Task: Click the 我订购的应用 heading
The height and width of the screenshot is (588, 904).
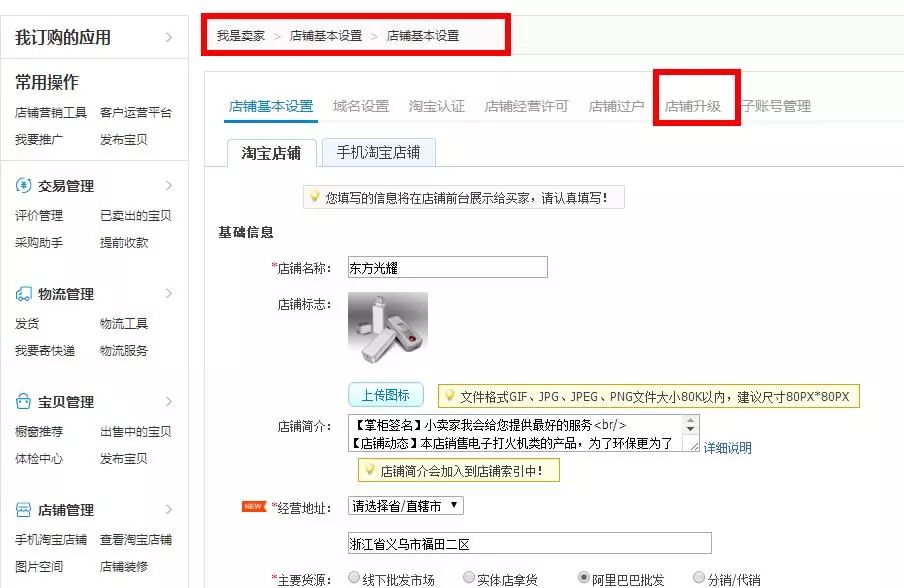Action: [63, 37]
